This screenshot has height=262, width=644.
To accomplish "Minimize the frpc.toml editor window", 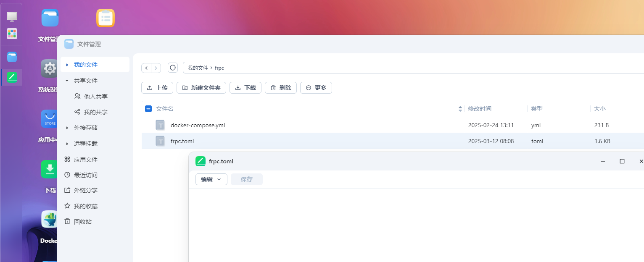I will pyautogui.click(x=603, y=161).
